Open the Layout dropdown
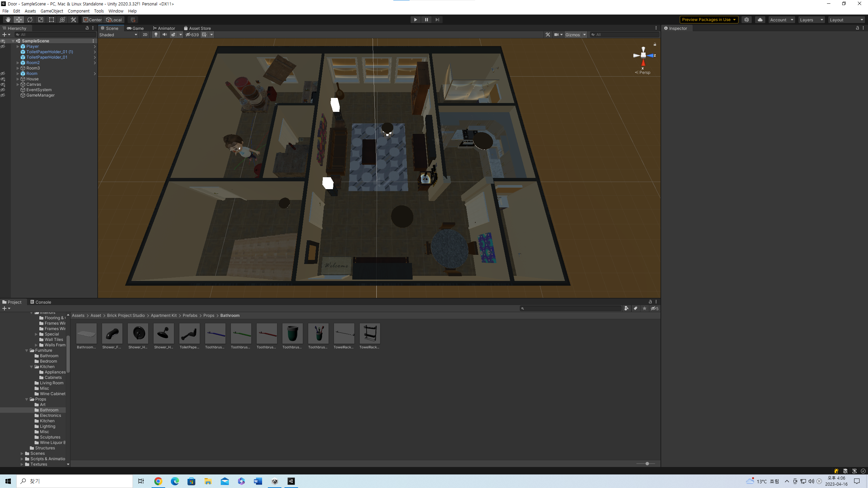 [847, 20]
